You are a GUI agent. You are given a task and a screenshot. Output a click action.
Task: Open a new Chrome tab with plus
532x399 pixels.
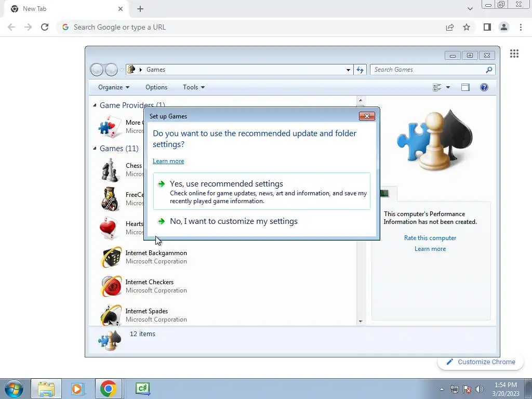pyautogui.click(x=140, y=9)
